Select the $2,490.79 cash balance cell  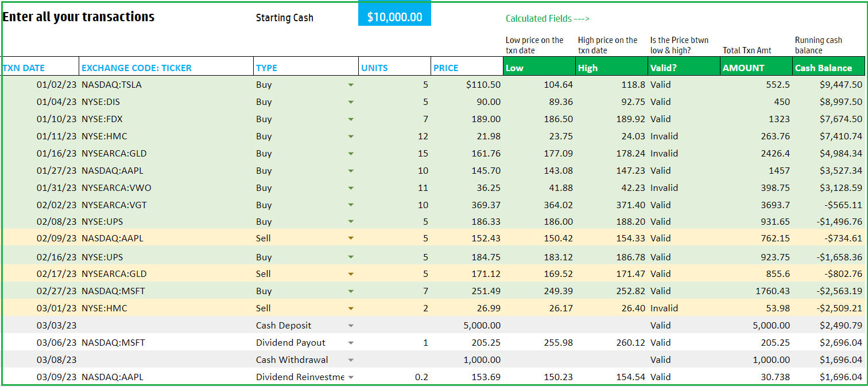828,326
